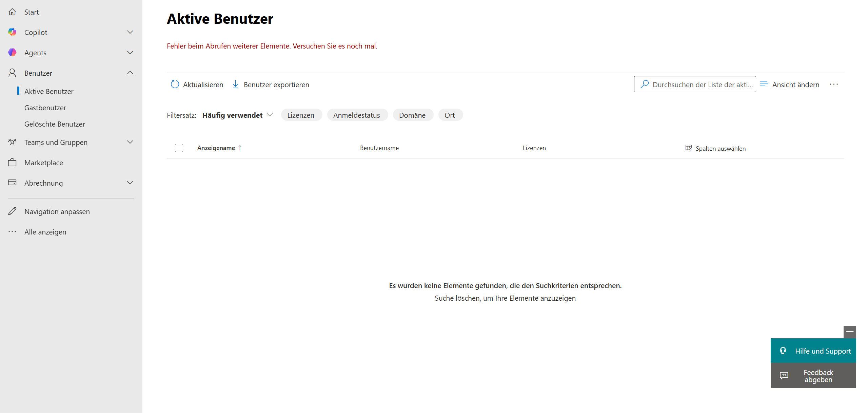Minimize the help widget with minus button
Image resolution: width=868 pixels, height=413 pixels.
(850, 332)
